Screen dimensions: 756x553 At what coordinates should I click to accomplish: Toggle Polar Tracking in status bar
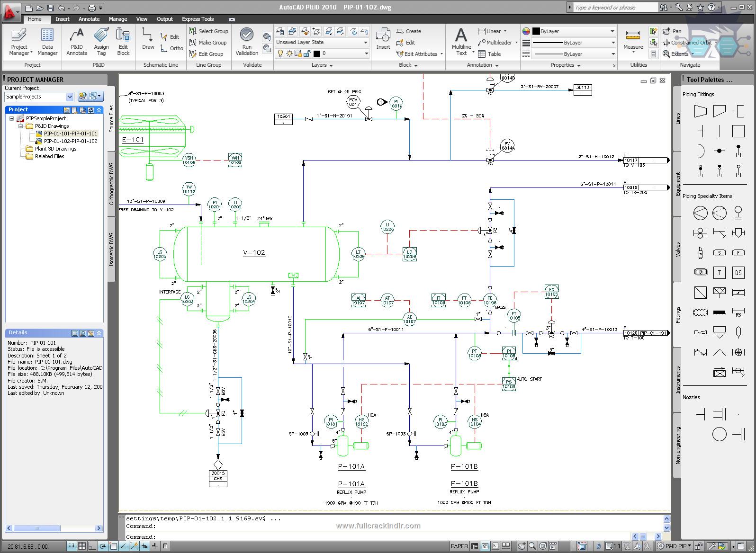102,546
